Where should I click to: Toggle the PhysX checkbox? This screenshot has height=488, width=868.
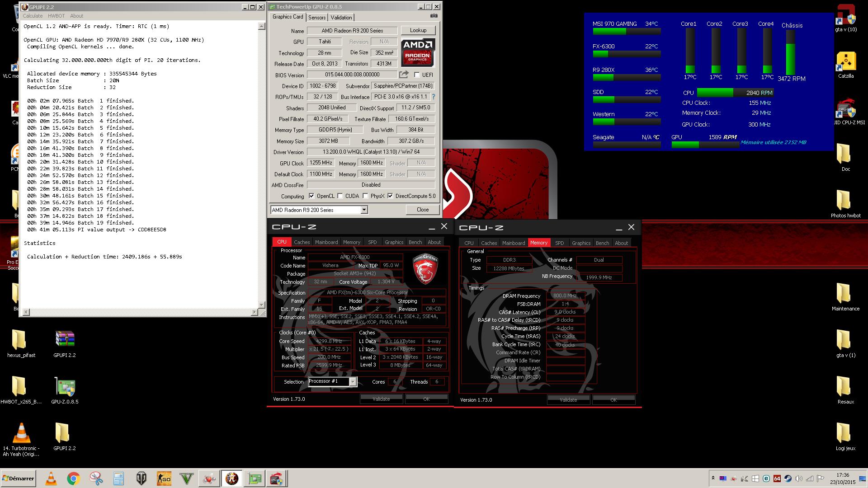[x=365, y=196]
